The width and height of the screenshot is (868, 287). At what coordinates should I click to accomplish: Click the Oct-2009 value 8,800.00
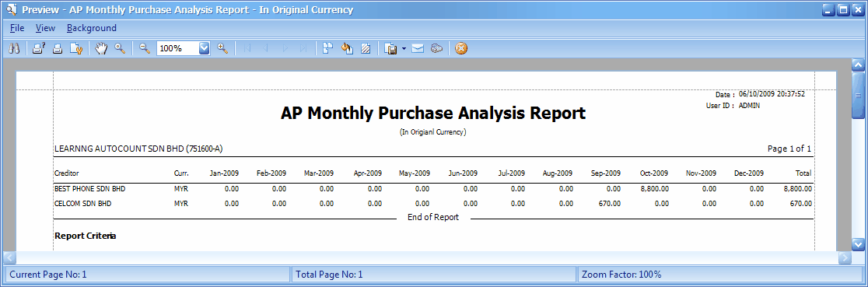pos(654,189)
